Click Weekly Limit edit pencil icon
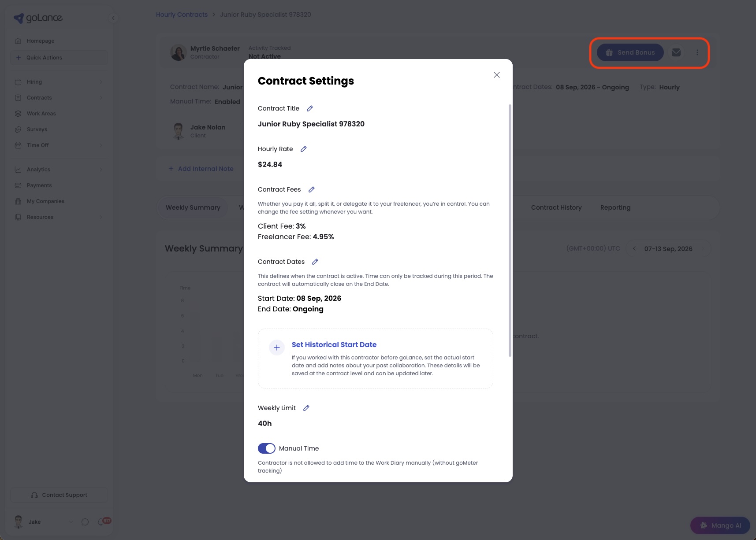Viewport: 756px width, 540px height. point(306,408)
